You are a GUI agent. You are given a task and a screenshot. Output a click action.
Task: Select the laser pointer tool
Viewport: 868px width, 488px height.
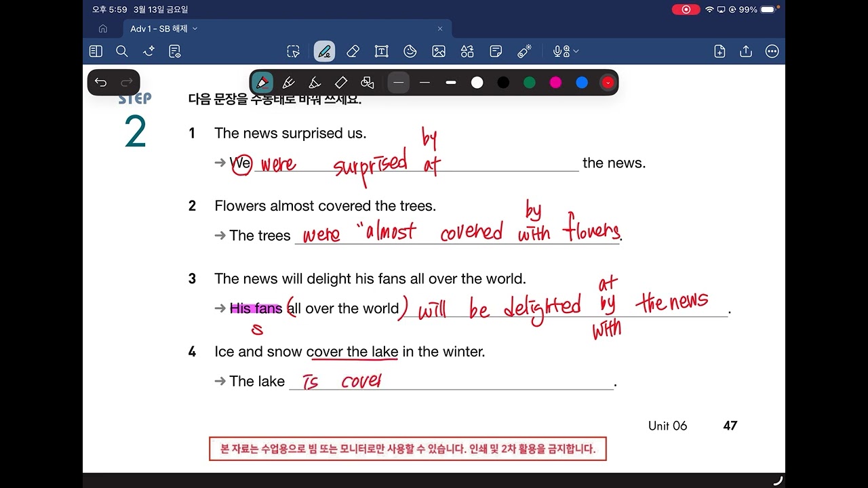[x=524, y=51]
